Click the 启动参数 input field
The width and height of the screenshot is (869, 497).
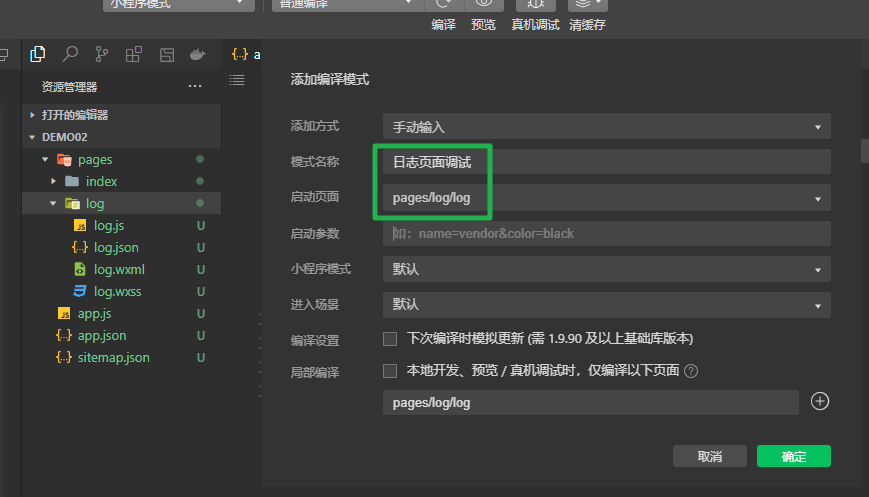(x=606, y=233)
